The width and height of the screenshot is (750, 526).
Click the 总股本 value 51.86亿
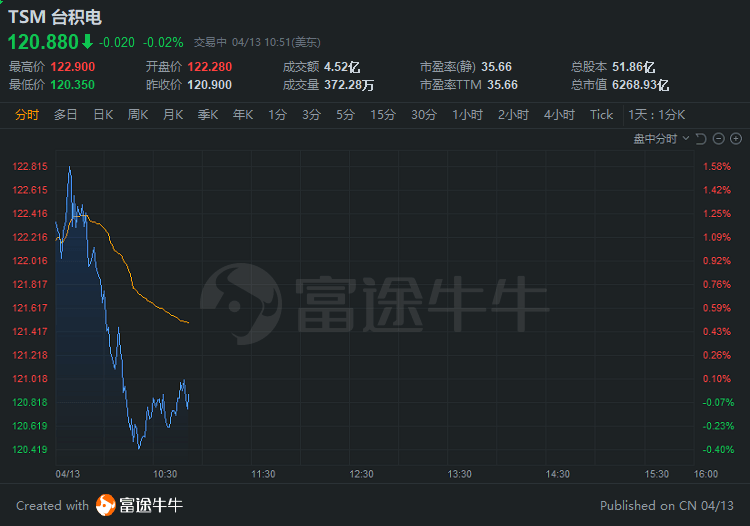click(x=634, y=67)
